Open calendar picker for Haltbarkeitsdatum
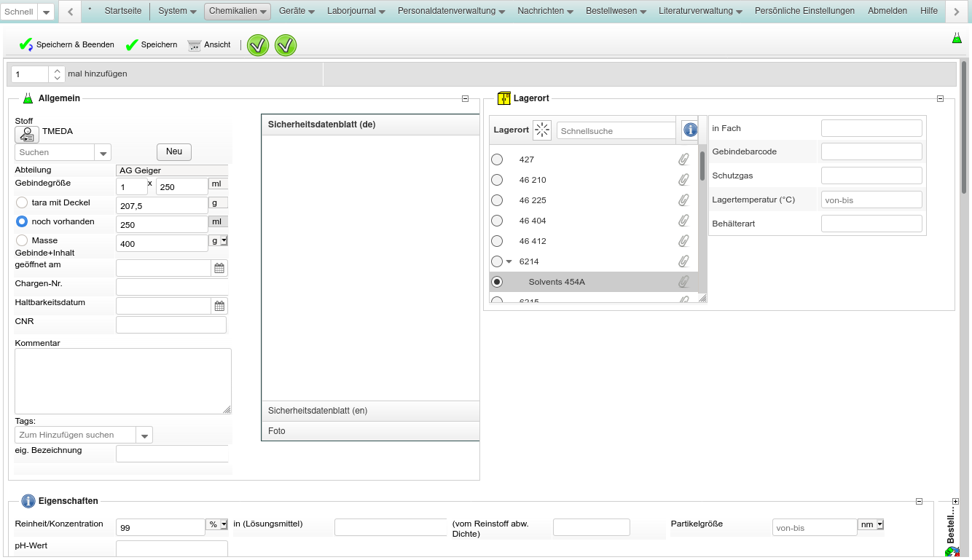 pos(219,306)
